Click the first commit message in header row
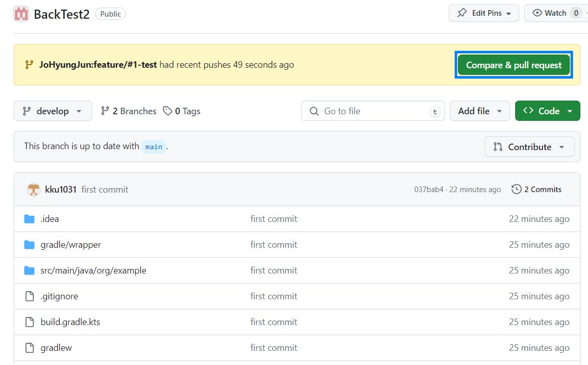The height and width of the screenshot is (365, 588). pyautogui.click(x=105, y=190)
